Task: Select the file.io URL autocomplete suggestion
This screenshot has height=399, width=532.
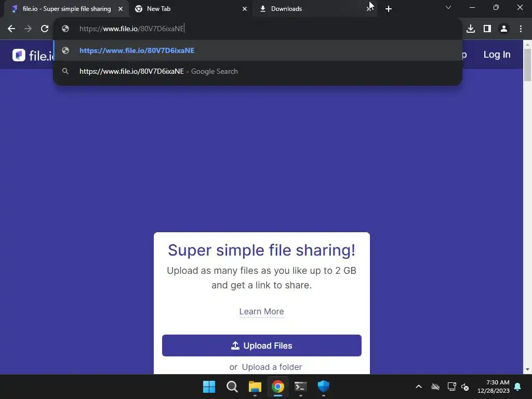Action: 258,50
